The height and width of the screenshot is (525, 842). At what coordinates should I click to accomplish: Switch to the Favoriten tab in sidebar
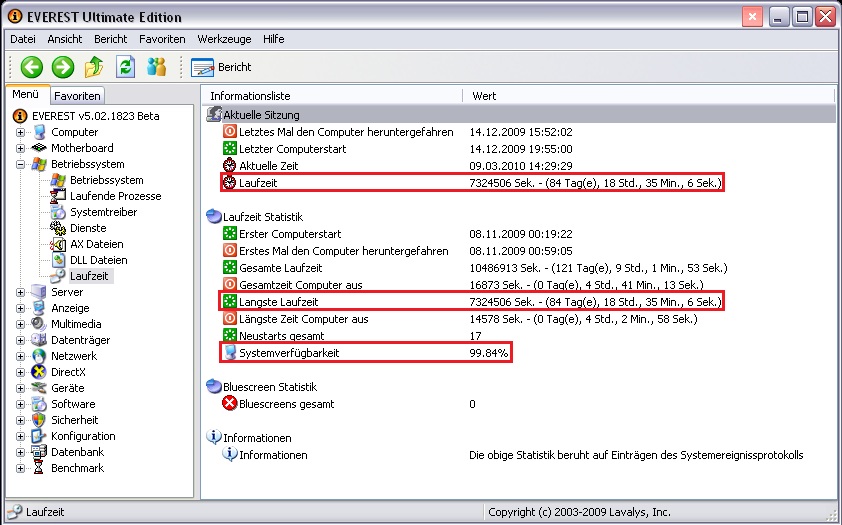coord(77,96)
